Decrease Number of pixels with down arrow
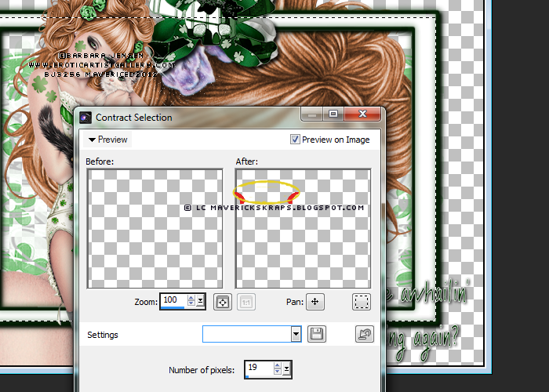This screenshot has width=549, height=392. click(278, 372)
